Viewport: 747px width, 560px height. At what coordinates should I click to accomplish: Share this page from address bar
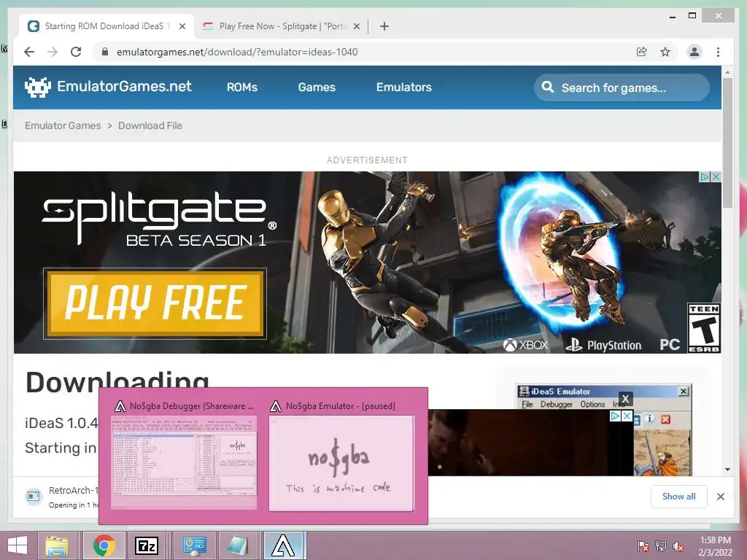tap(642, 52)
